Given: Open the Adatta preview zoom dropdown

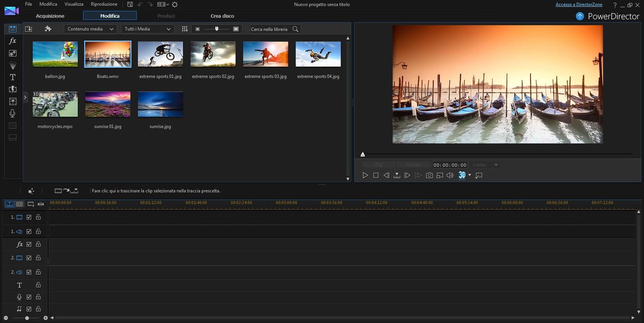Looking at the screenshot, I should [x=485, y=165].
